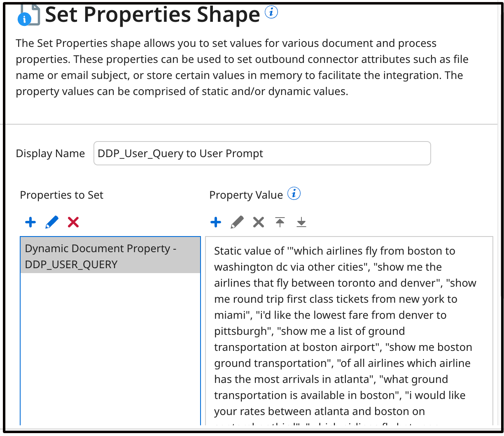Focus the Display Name input field
This screenshot has width=504, height=436.
pos(262,153)
